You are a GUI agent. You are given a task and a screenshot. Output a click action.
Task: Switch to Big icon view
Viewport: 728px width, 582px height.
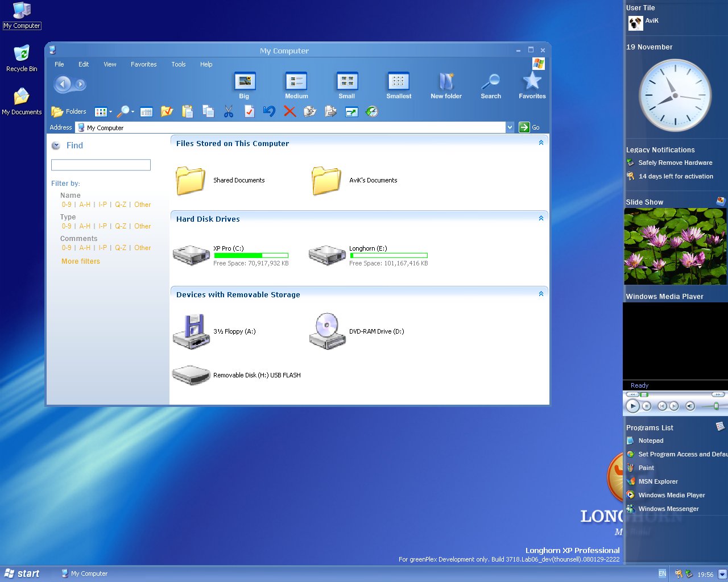[x=244, y=85]
